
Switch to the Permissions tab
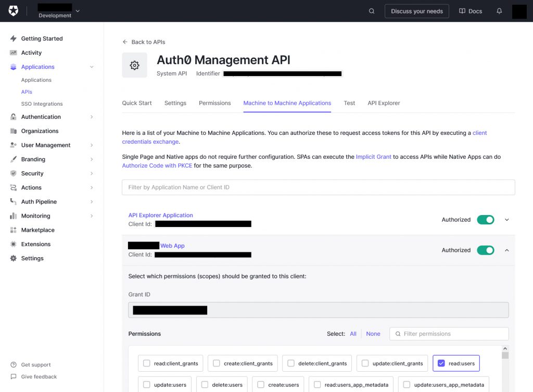click(215, 103)
